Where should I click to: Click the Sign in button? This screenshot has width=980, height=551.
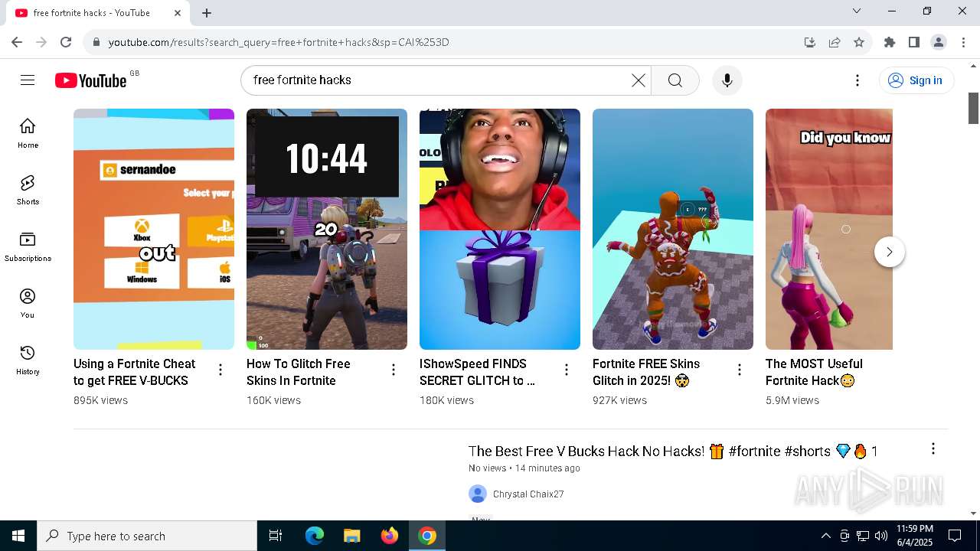click(x=916, y=80)
